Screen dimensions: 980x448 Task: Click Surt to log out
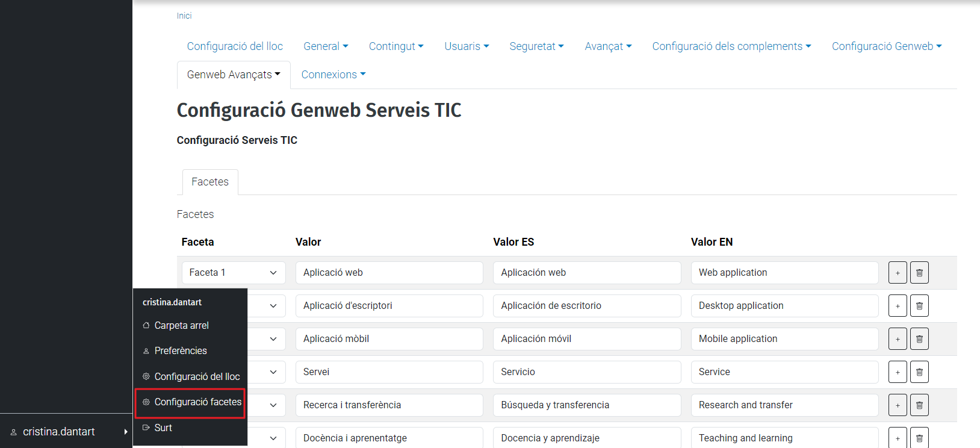click(163, 428)
